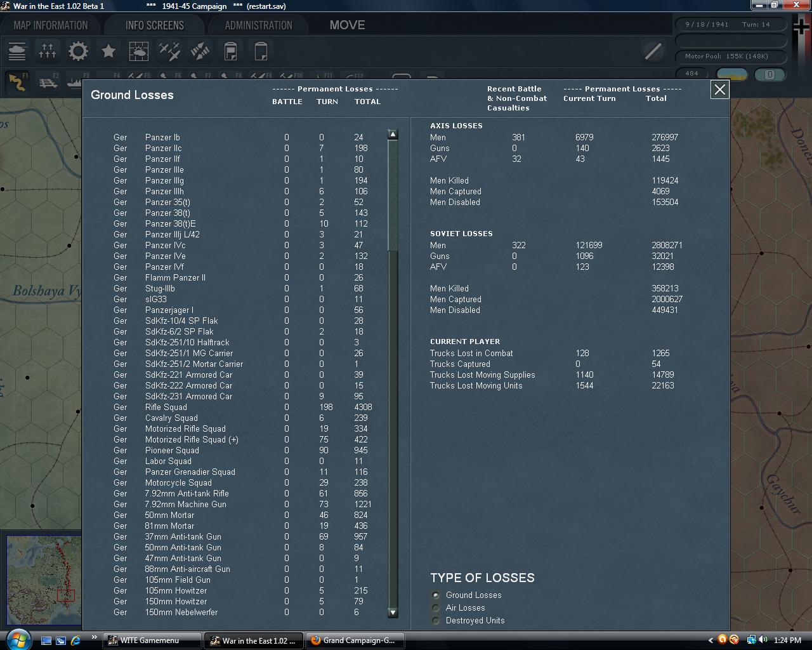Select the Air Losses radio option
The image size is (812, 650).
click(435, 608)
